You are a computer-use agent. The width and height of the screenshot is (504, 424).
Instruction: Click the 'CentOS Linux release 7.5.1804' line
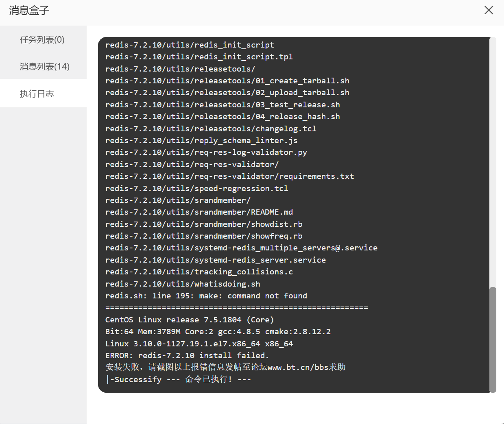[x=190, y=320]
